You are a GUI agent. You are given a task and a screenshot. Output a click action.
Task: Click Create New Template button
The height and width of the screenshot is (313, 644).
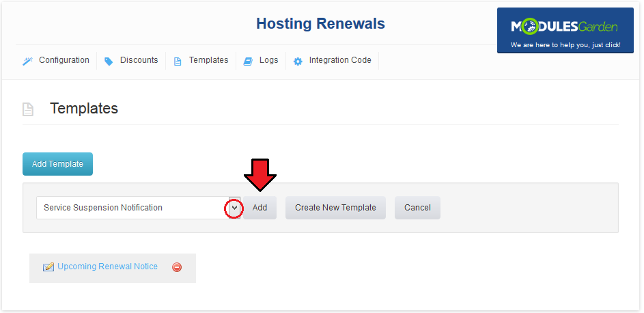(x=335, y=208)
